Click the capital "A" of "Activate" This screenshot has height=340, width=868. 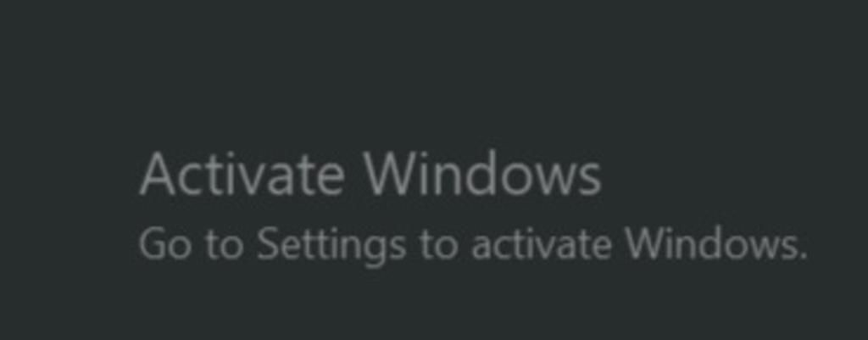pyautogui.click(x=158, y=174)
